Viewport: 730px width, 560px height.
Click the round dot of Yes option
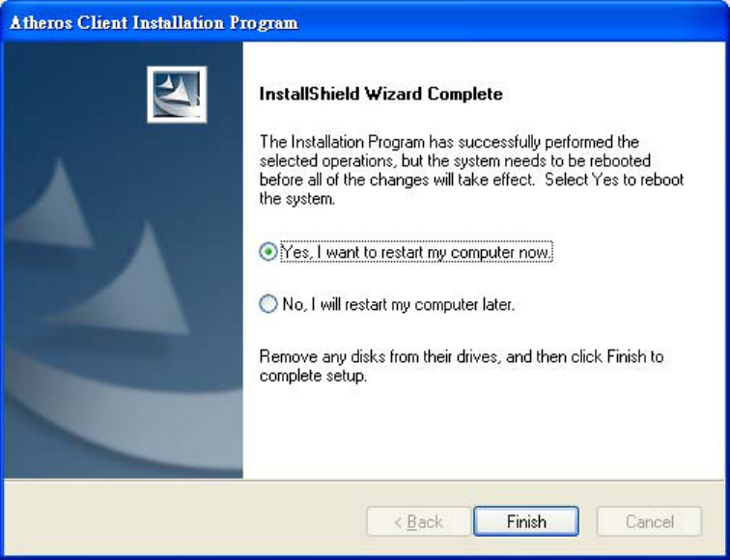[x=268, y=251]
